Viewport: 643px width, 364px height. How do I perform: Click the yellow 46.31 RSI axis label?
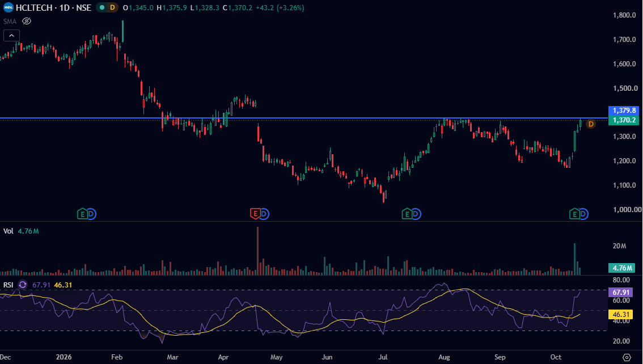point(620,315)
